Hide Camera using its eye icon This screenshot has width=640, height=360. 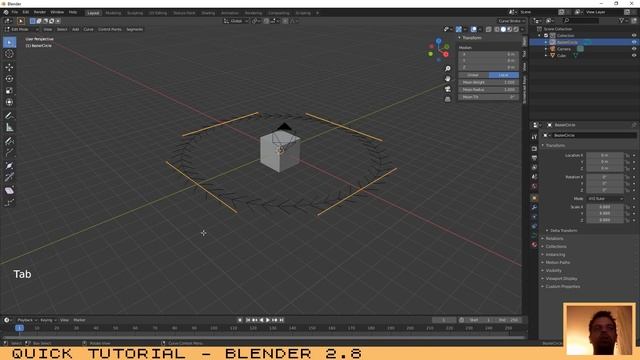pos(634,49)
